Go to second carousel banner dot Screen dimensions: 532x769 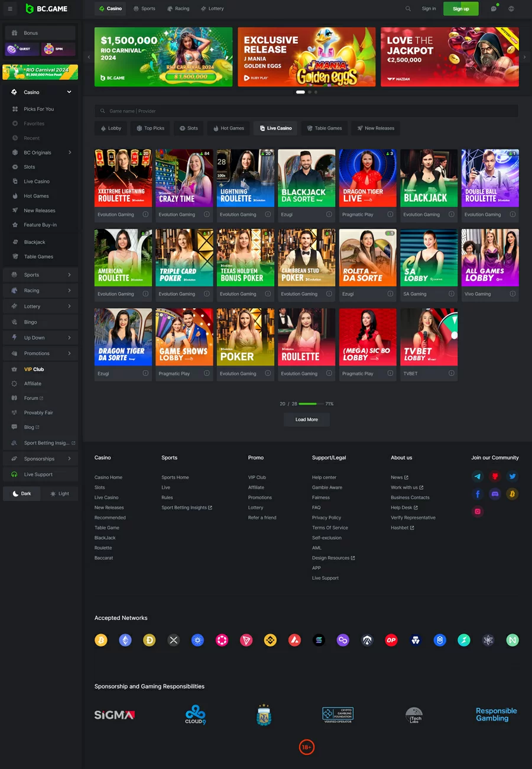pyautogui.click(x=309, y=92)
